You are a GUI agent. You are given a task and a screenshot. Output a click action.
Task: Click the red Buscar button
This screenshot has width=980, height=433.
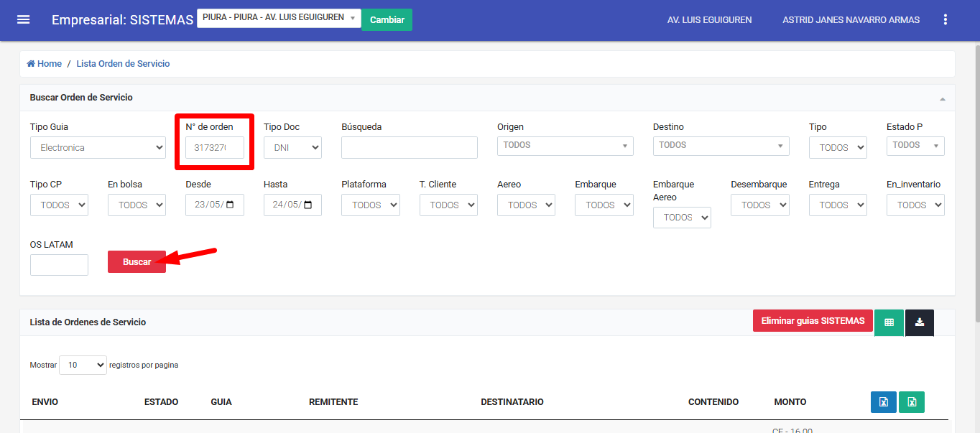pyautogui.click(x=137, y=262)
